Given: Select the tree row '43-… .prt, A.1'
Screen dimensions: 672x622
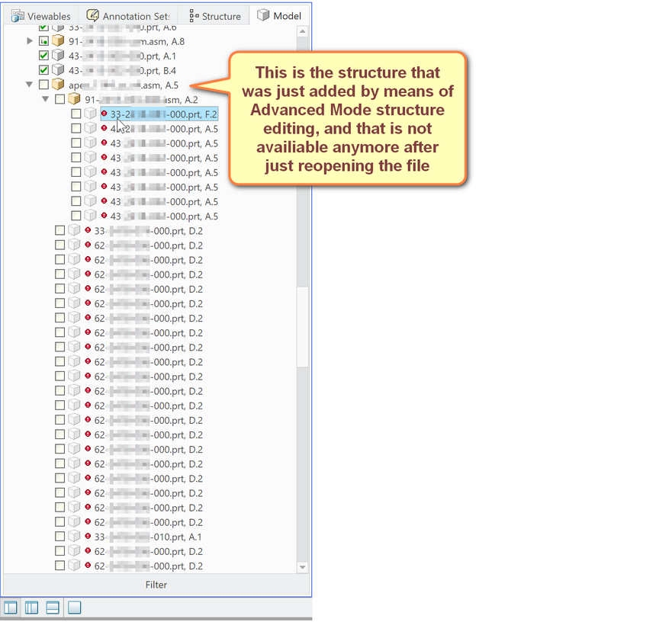Looking at the screenshot, I should pos(122,56).
